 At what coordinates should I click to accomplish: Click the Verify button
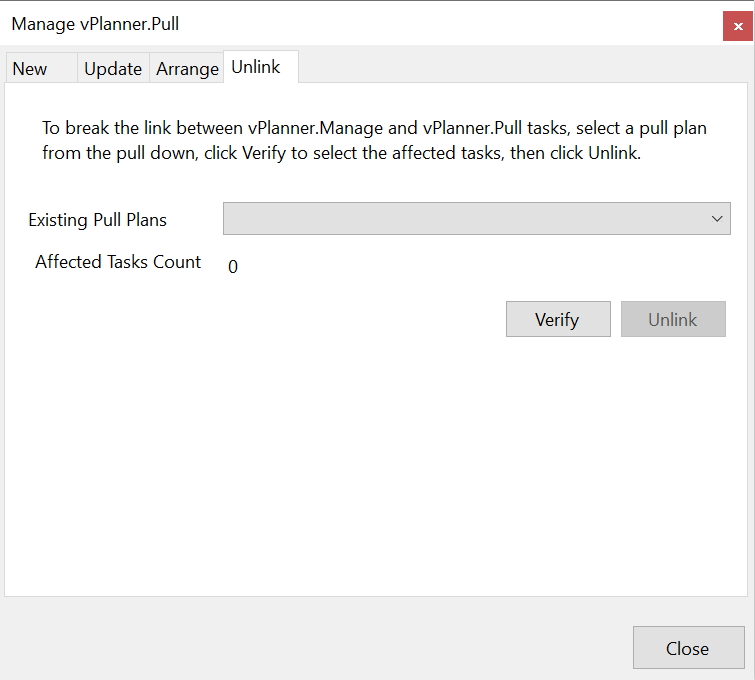click(x=558, y=319)
